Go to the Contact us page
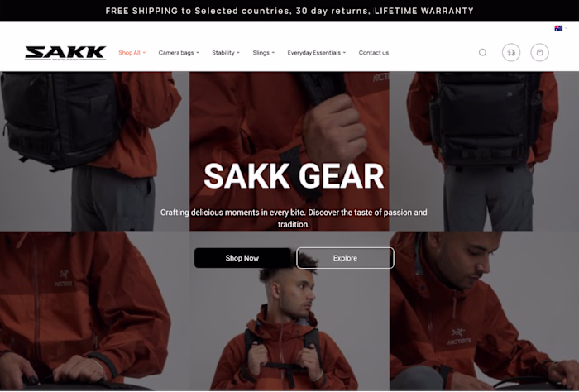Image resolution: width=579 pixels, height=392 pixels. pyautogui.click(x=374, y=53)
